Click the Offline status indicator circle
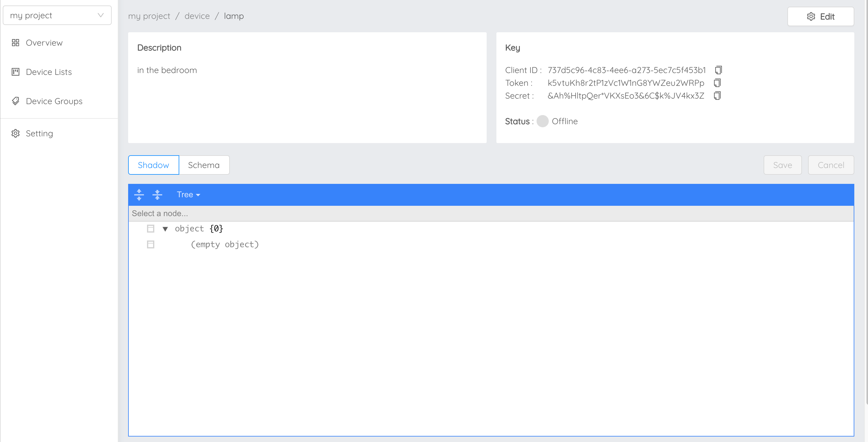 (x=542, y=121)
